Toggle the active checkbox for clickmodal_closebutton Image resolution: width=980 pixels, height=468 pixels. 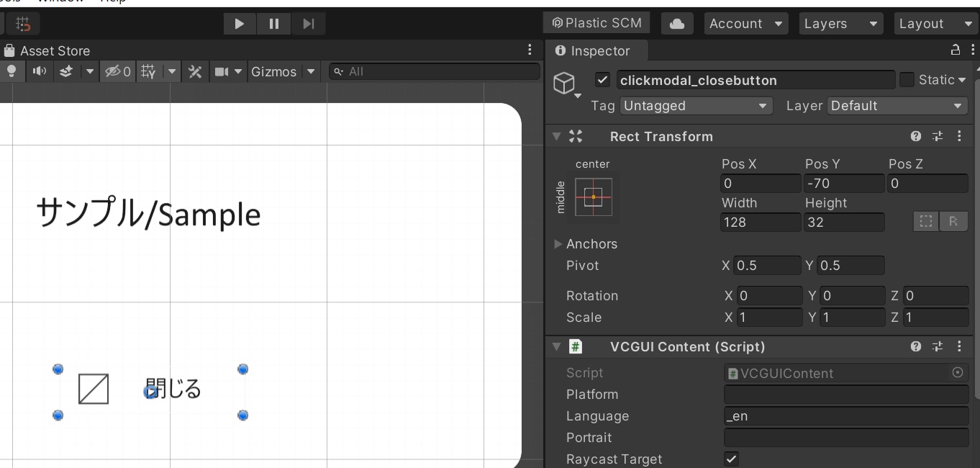tap(603, 80)
